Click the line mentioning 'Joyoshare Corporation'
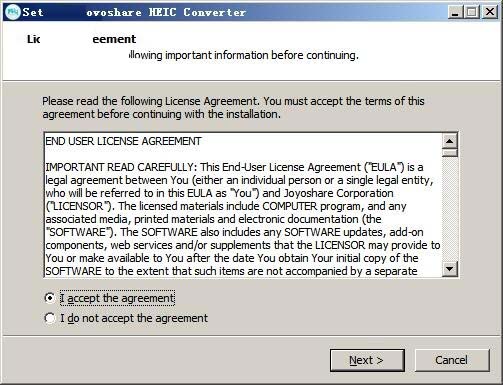The image size is (503, 385). click(x=219, y=193)
